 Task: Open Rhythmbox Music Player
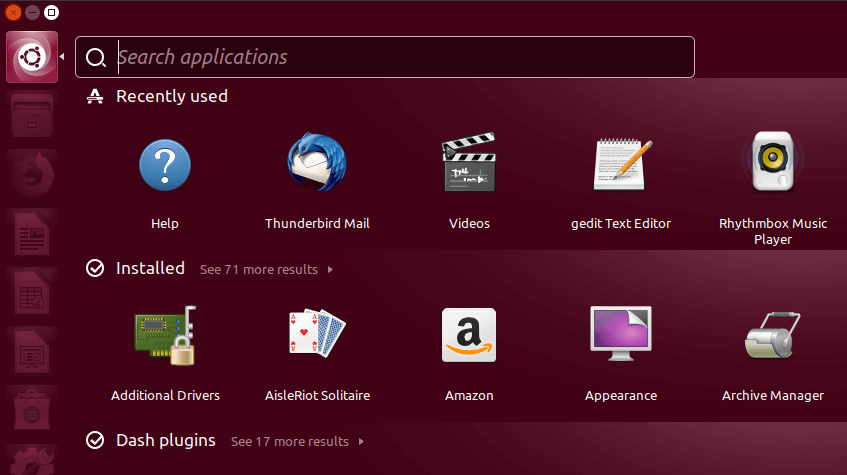(773, 162)
